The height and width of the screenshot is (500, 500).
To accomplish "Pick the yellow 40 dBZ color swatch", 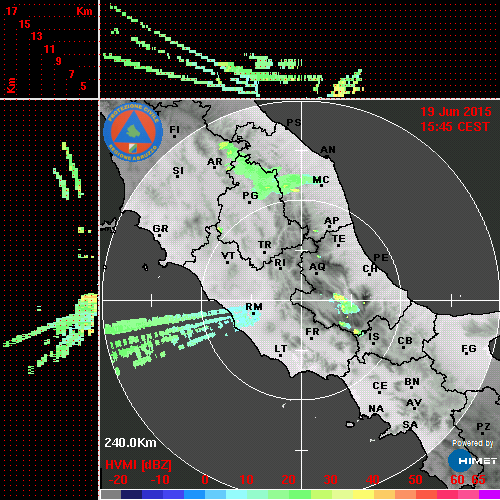I will pos(363,494).
